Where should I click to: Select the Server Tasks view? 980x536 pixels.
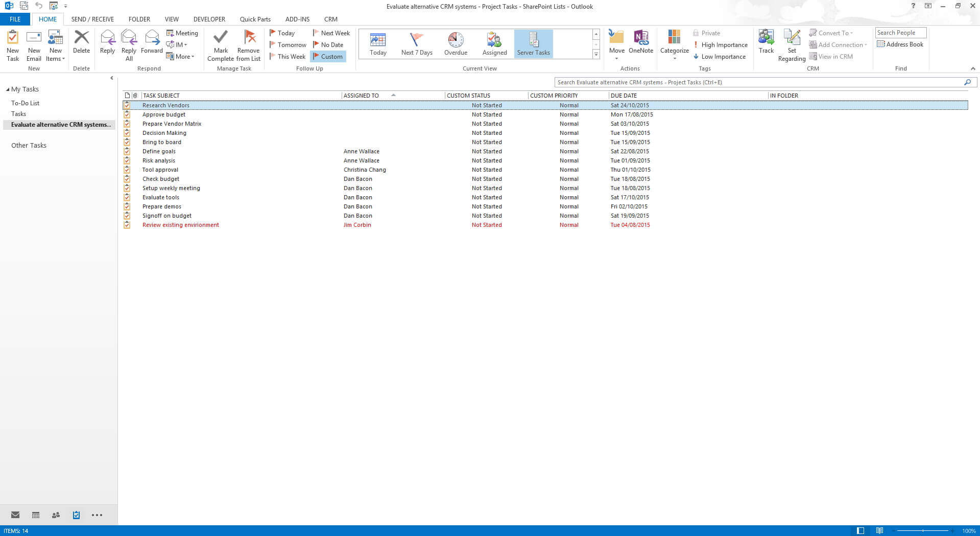(533, 44)
